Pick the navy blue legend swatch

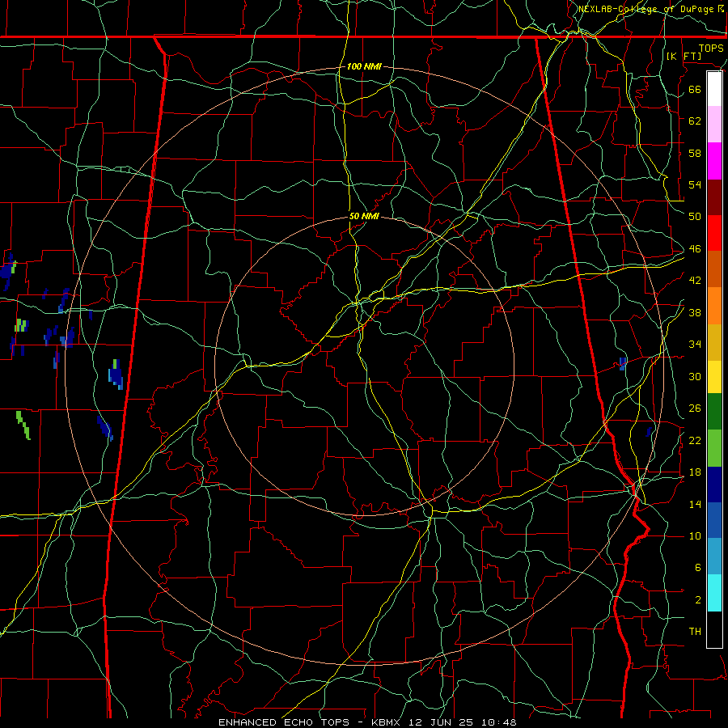click(x=714, y=485)
